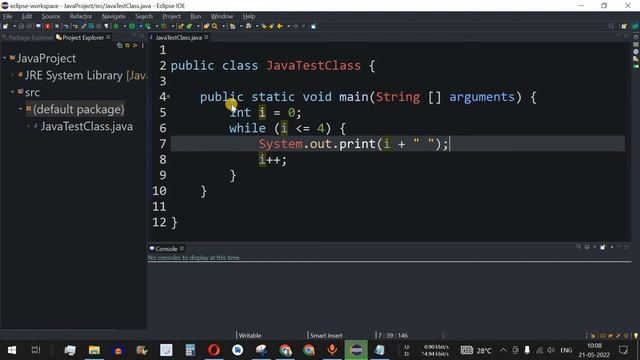
Task: Click the New Java Package icon
Action: coord(180,26)
